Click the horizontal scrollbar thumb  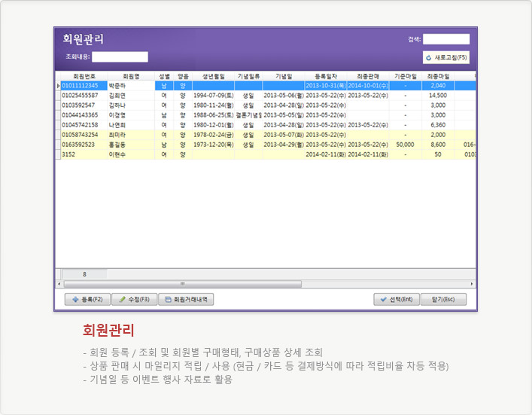pos(183,284)
